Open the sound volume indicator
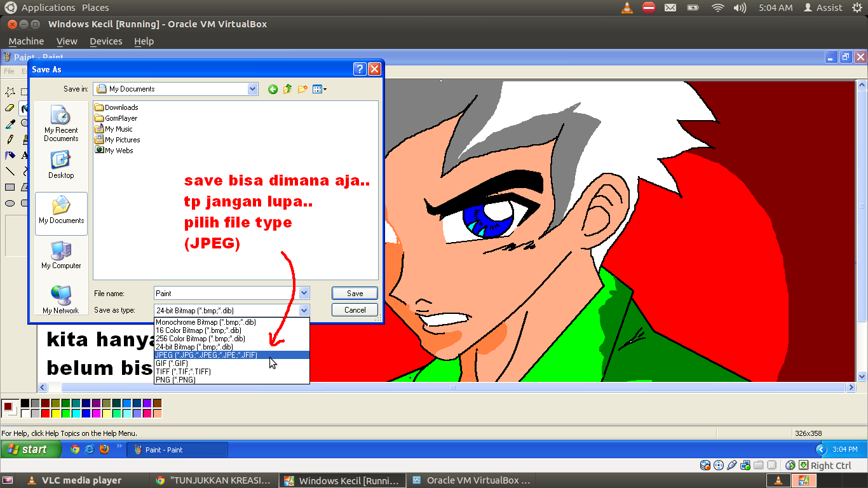This screenshot has height=488, width=868. click(x=740, y=8)
